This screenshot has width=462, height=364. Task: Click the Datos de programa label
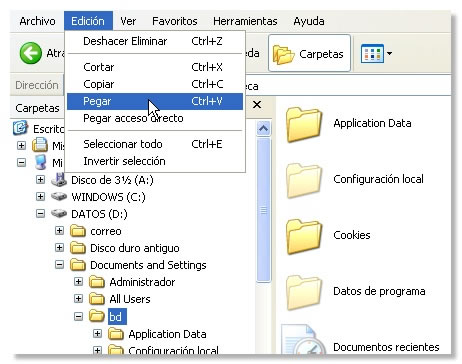pos(379,291)
